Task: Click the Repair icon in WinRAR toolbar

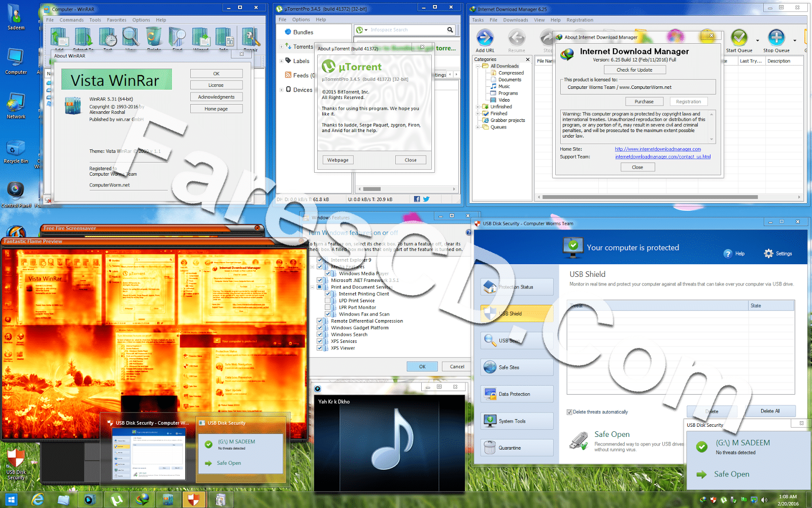Action: [x=251, y=37]
